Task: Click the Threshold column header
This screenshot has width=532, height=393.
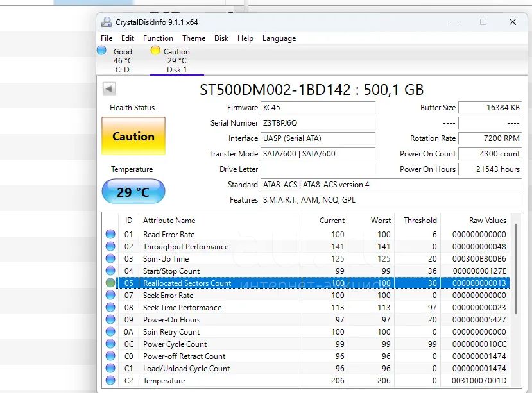Action: (x=417, y=221)
